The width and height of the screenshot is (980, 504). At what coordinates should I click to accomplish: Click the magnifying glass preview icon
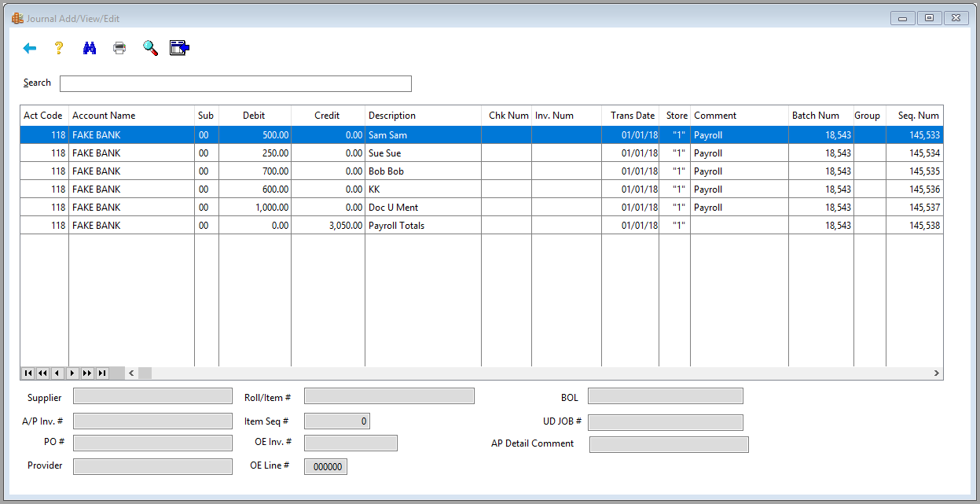(x=150, y=49)
